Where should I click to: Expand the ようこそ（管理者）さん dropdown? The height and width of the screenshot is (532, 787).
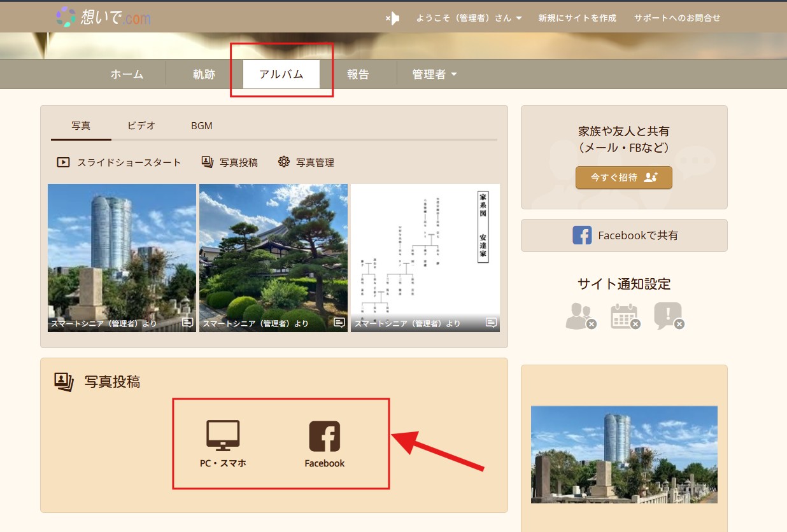coord(469,18)
